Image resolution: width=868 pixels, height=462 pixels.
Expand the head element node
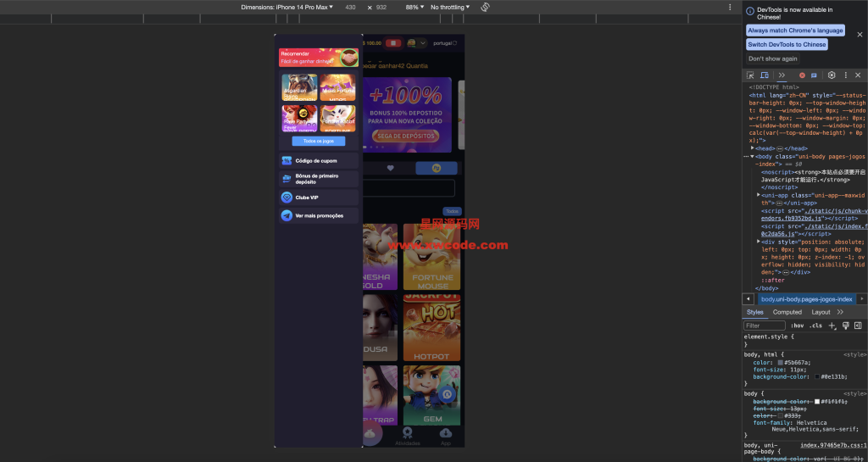pyautogui.click(x=754, y=148)
